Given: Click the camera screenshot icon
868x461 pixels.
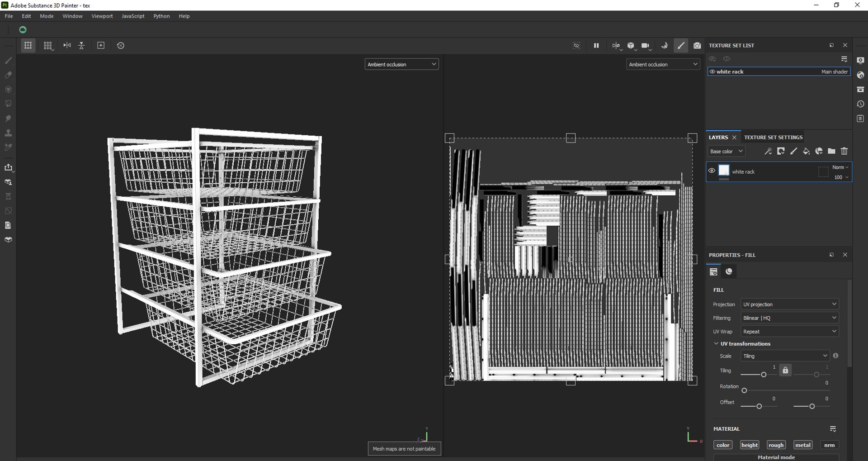Looking at the screenshot, I should tap(697, 45).
